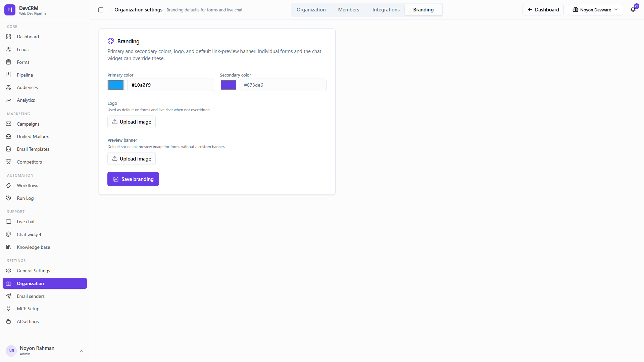Click Upload image under Logo
The width and height of the screenshot is (644, 362).
[x=132, y=122]
